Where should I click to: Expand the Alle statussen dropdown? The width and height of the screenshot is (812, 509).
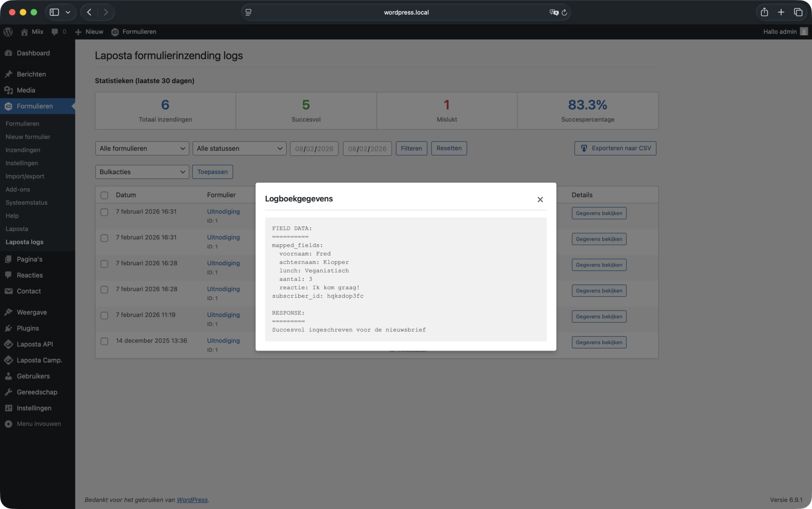239,148
